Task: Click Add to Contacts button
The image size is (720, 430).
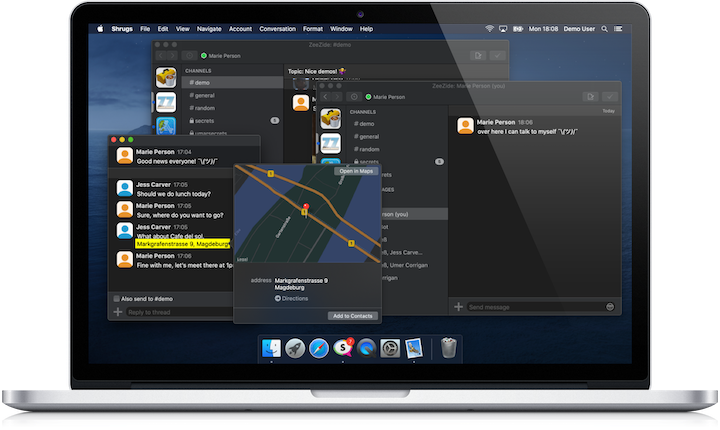Action: tap(353, 316)
